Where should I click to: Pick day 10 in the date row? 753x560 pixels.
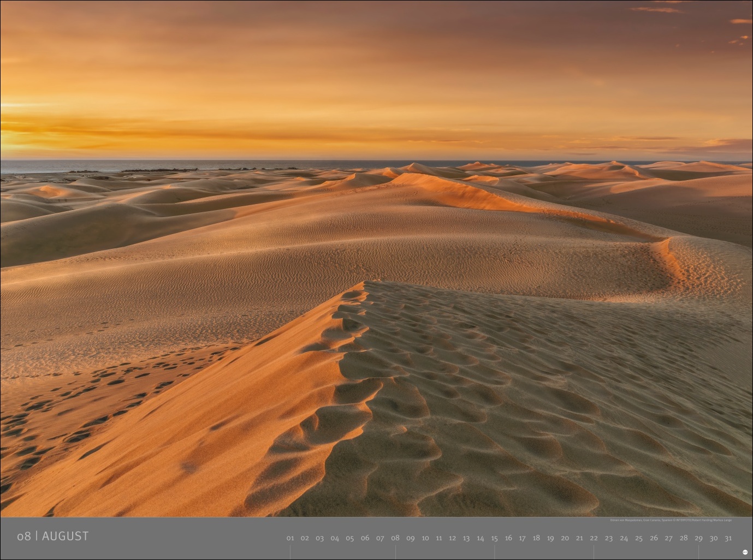[x=425, y=538]
